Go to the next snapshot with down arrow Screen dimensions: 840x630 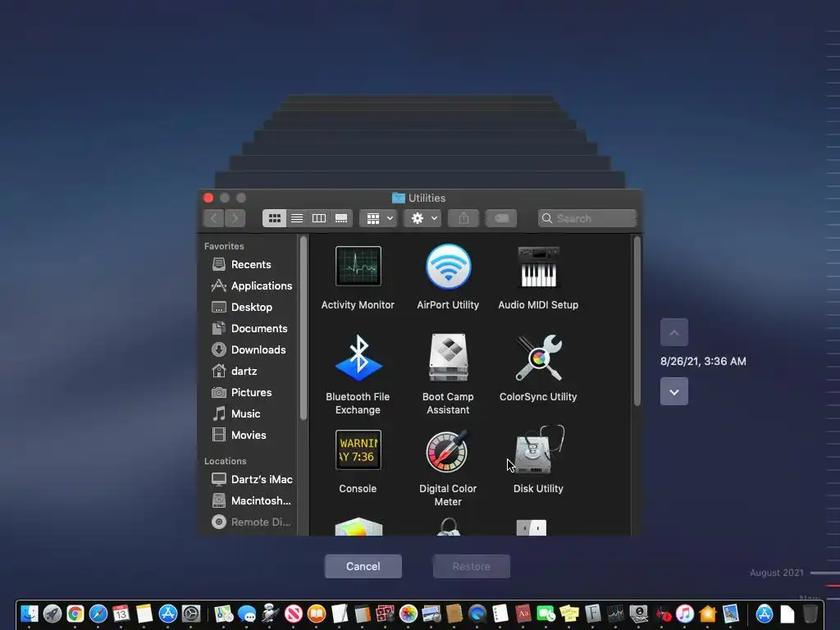[674, 391]
